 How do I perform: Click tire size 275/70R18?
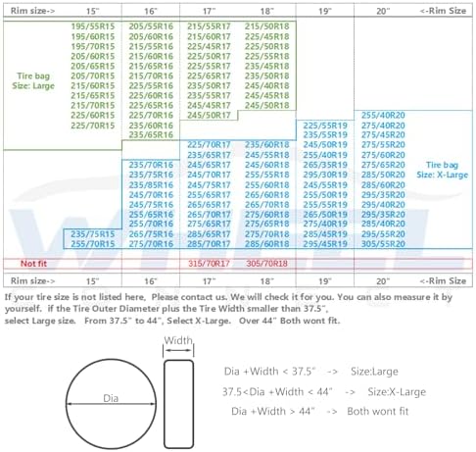point(267,234)
